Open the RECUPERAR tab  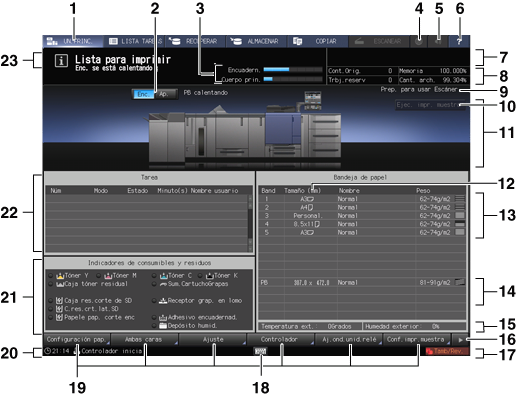(x=195, y=41)
